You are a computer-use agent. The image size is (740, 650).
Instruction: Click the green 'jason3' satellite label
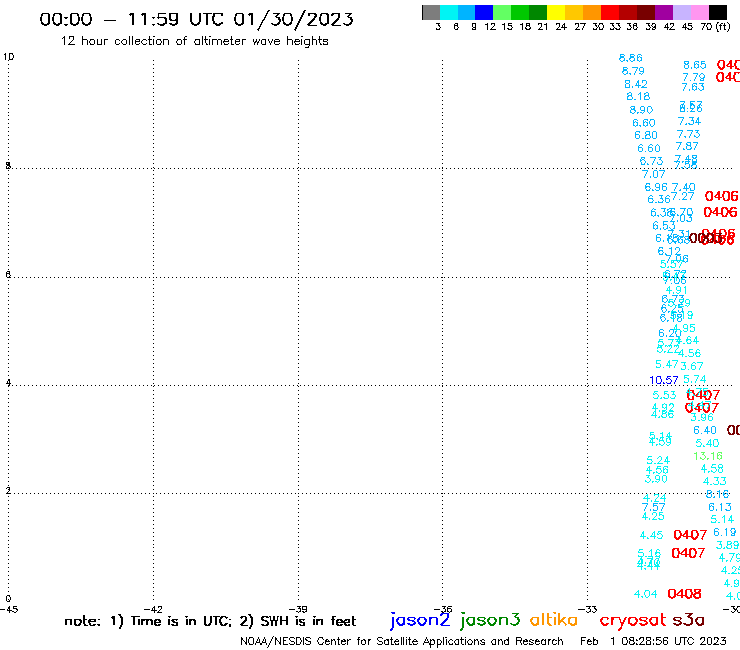[490, 620]
